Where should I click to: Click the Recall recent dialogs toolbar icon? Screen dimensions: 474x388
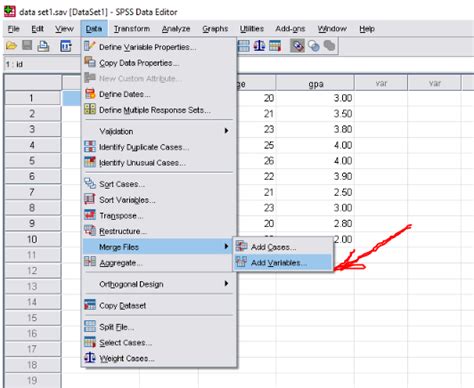point(65,46)
